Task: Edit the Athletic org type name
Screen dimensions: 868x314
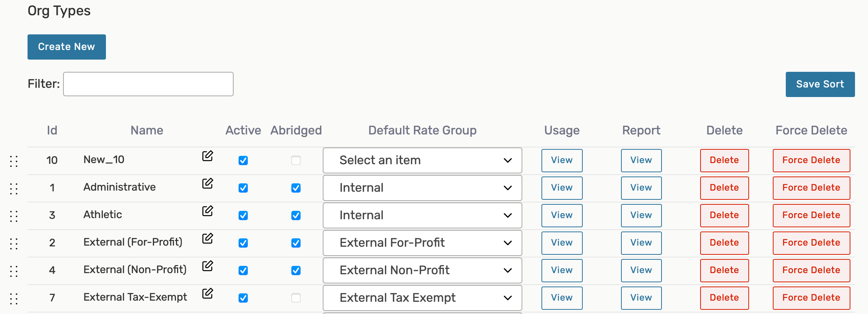Action: [x=207, y=211]
